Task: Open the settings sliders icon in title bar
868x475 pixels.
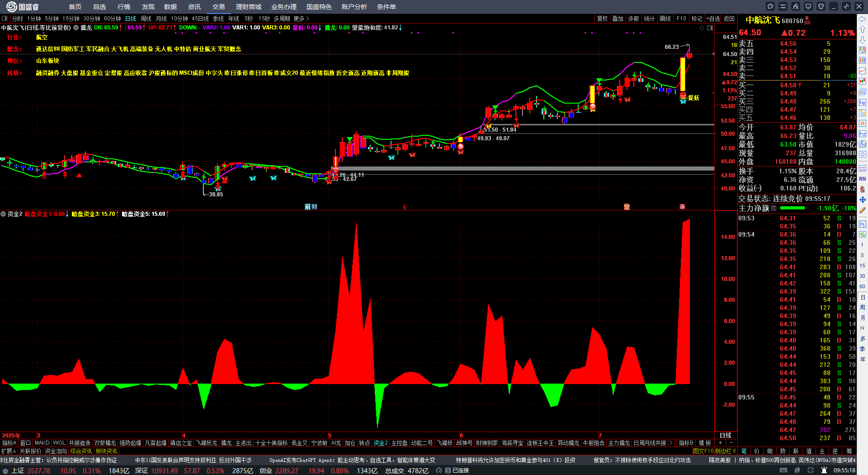Action: click(783, 6)
